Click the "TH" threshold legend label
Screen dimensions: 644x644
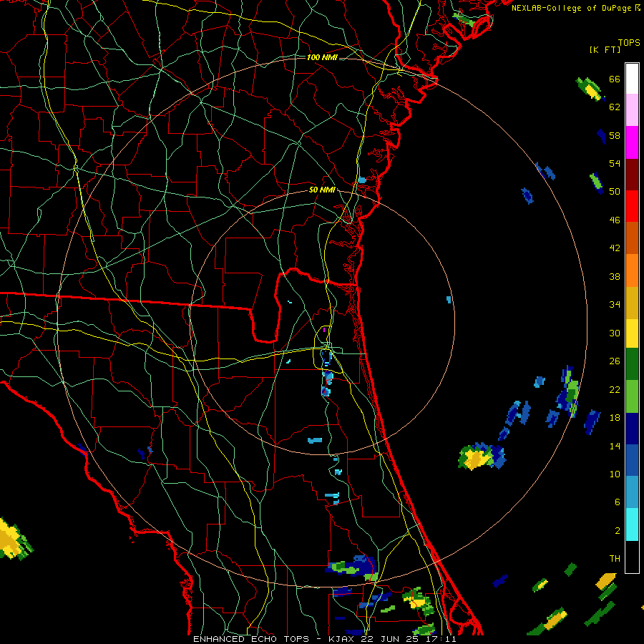point(615,558)
